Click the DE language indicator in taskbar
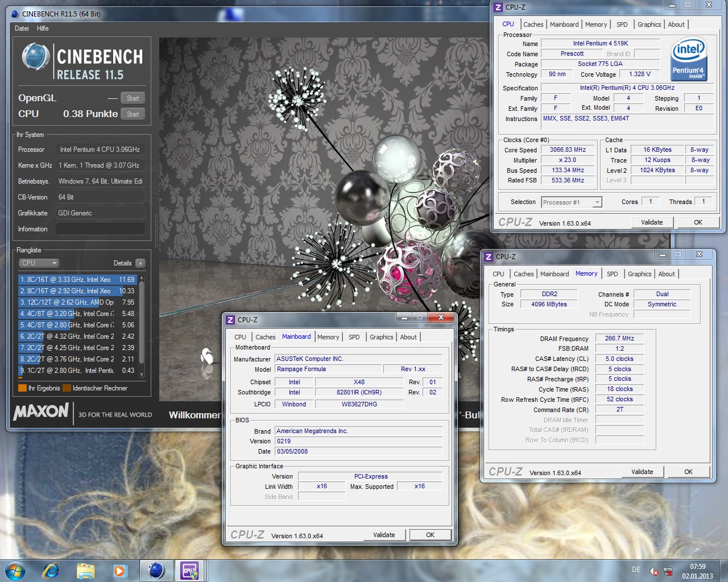Viewport: 728px width, 582px height. (636, 569)
